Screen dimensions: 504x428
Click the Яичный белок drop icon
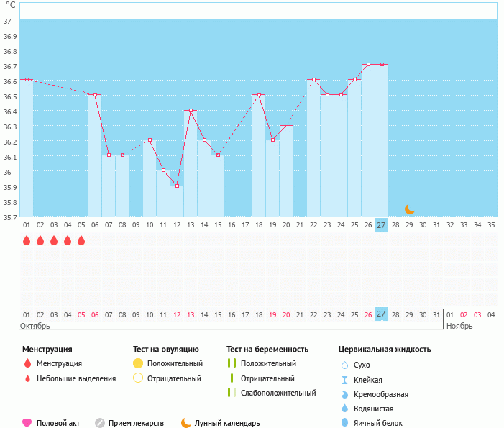(x=344, y=423)
